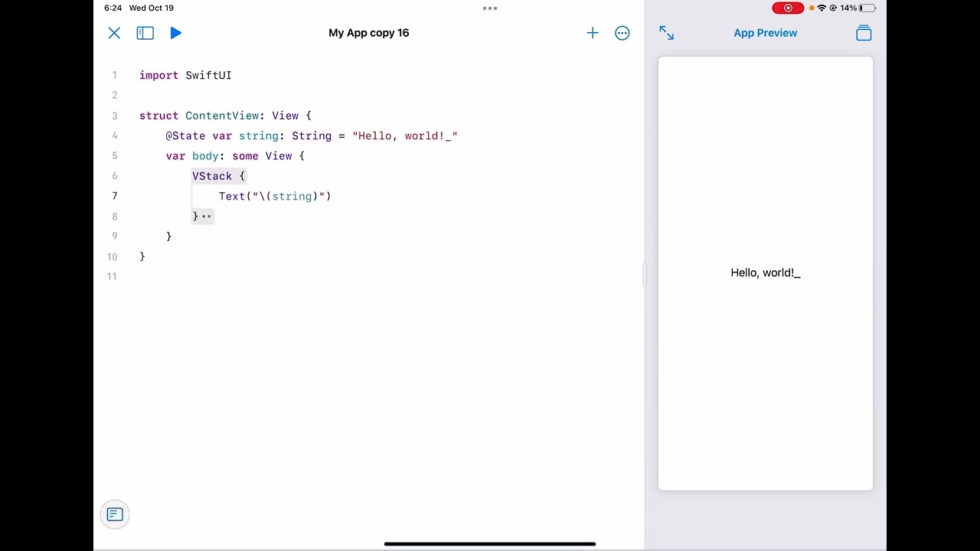This screenshot has height=551, width=980.
Task: Tap the home indicator bar at bottom
Action: pyautogui.click(x=490, y=544)
